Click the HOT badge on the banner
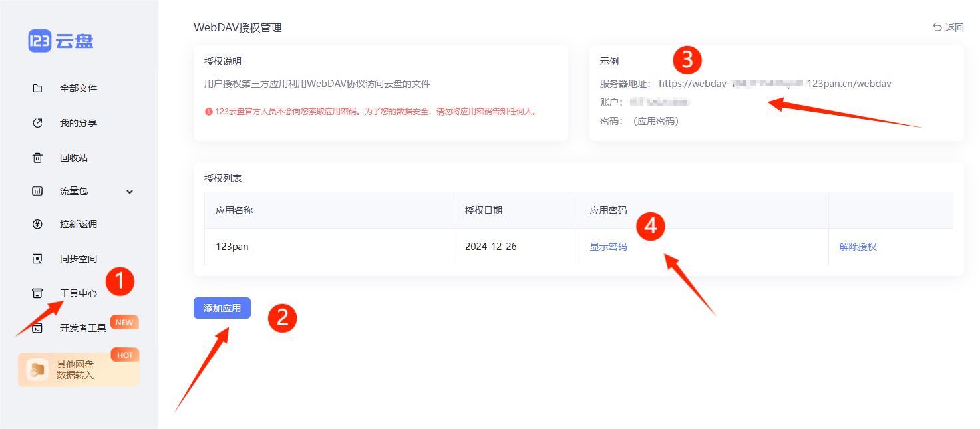 125,355
